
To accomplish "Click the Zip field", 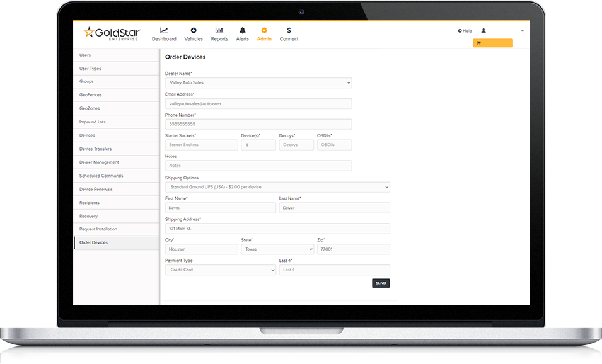I will coord(353,249).
